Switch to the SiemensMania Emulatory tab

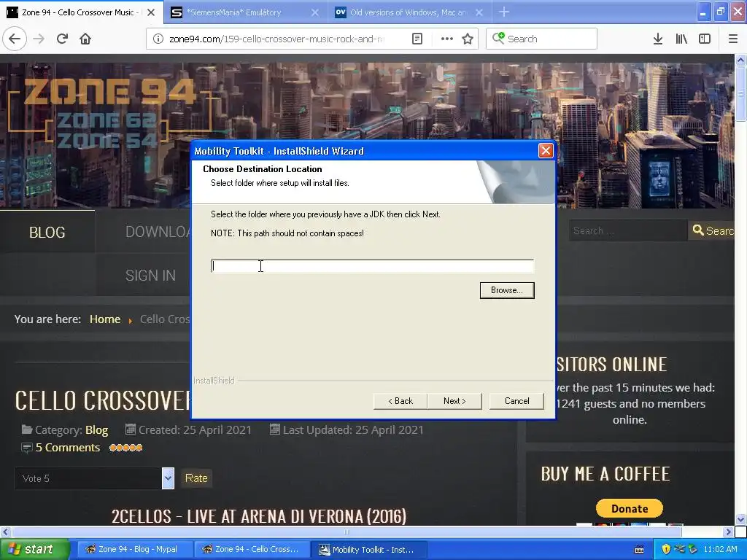pyautogui.click(x=246, y=12)
